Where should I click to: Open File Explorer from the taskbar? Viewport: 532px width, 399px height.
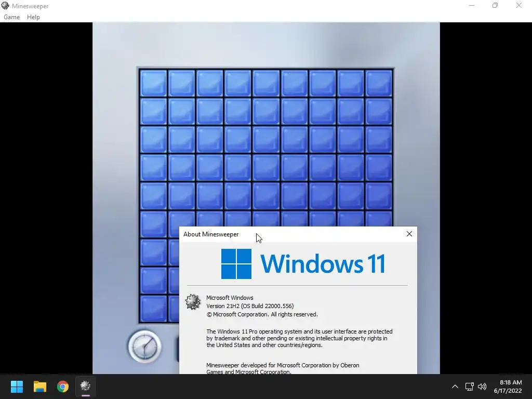(x=39, y=387)
